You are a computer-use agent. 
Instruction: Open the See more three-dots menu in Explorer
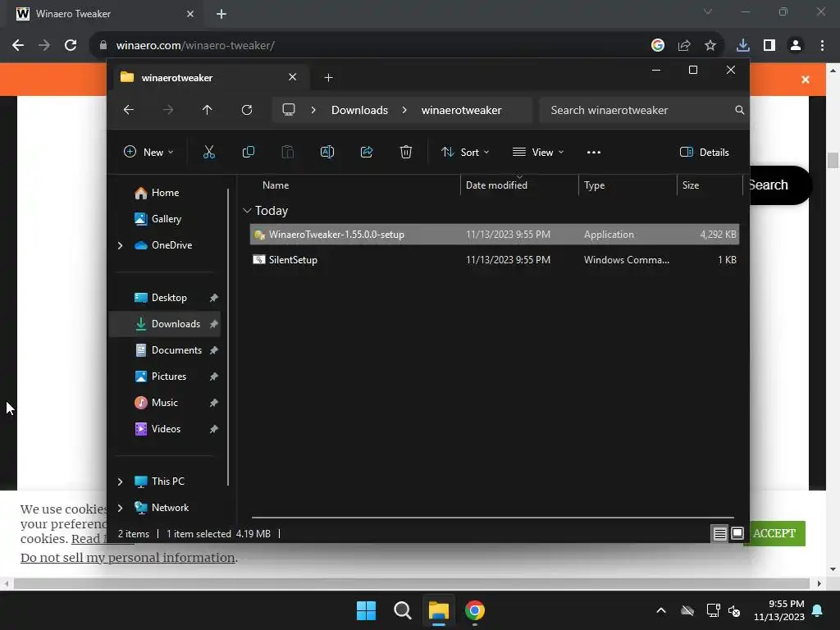pos(594,152)
